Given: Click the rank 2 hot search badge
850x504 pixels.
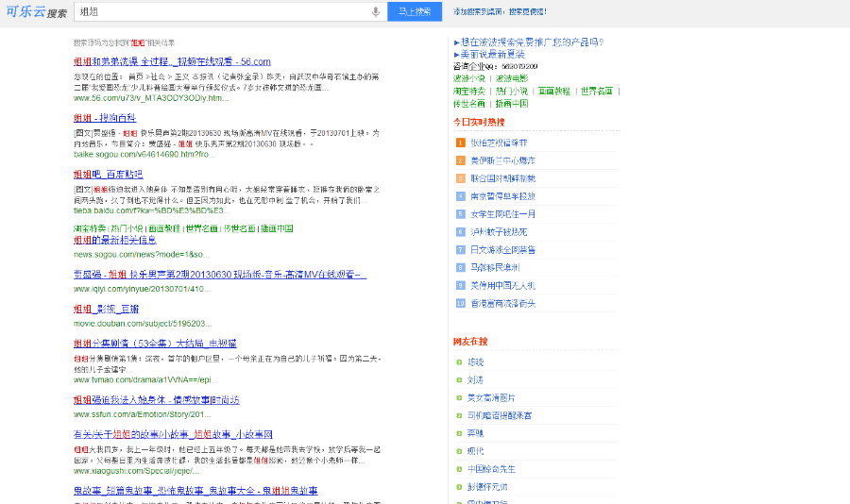Looking at the screenshot, I should coord(460,160).
